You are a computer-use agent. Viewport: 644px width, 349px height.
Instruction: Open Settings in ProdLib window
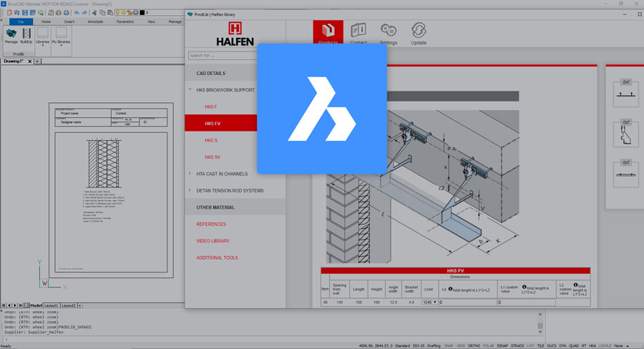(388, 34)
